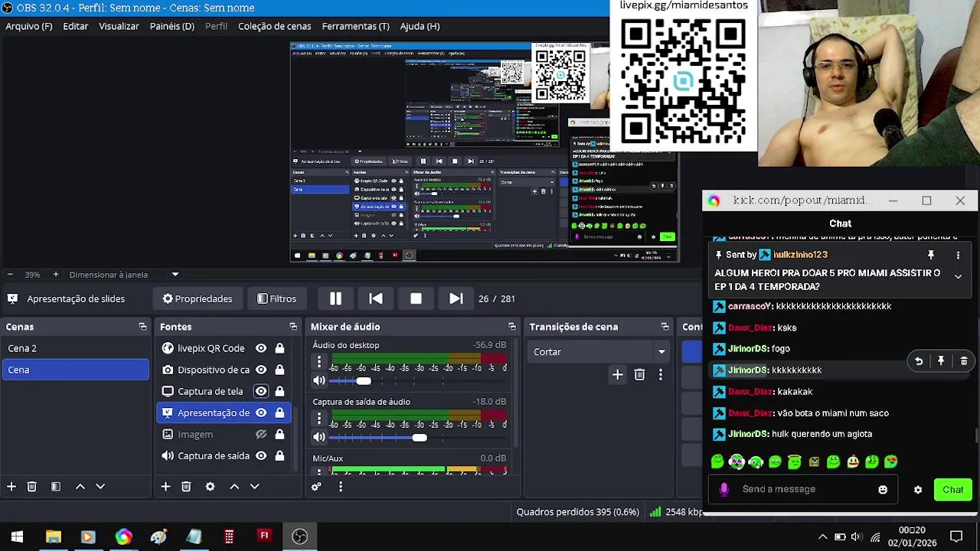Open Filtros for the selected source

pos(276,298)
